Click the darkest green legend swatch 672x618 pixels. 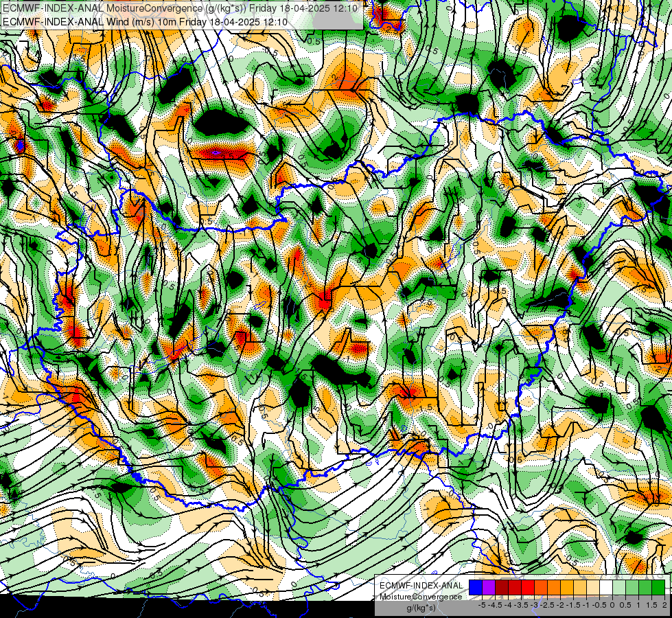click(x=658, y=587)
